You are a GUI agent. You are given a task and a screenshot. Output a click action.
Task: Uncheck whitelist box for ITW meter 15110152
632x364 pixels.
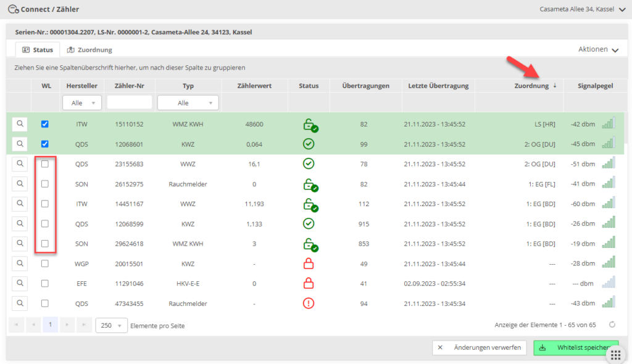(x=45, y=124)
